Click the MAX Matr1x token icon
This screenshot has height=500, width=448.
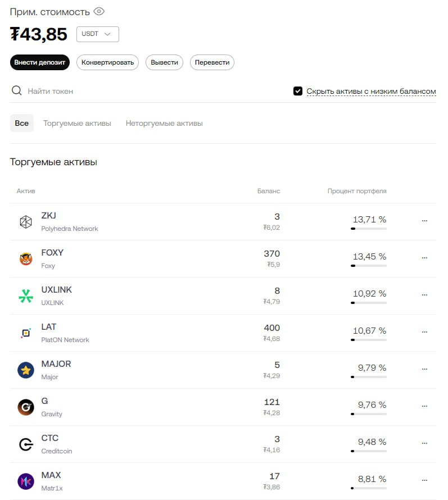pyautogui.click(x=26, y=481)
